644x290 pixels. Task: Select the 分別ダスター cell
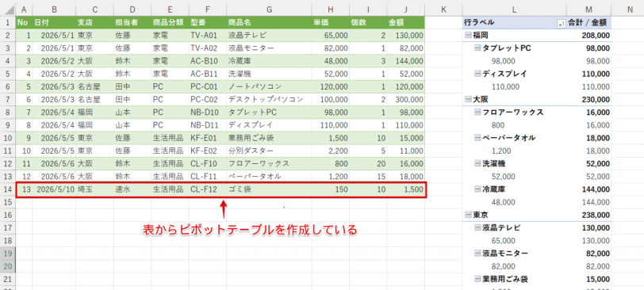coord(269,151)
